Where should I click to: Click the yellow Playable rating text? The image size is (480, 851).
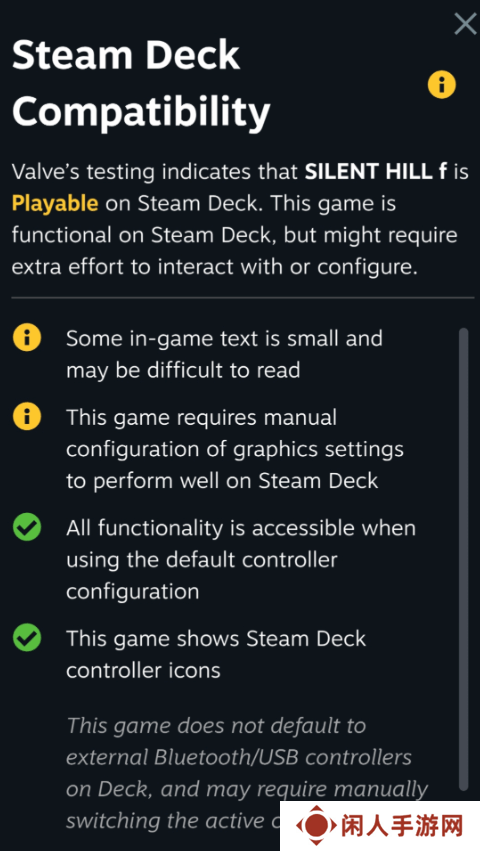click(55, 204)
